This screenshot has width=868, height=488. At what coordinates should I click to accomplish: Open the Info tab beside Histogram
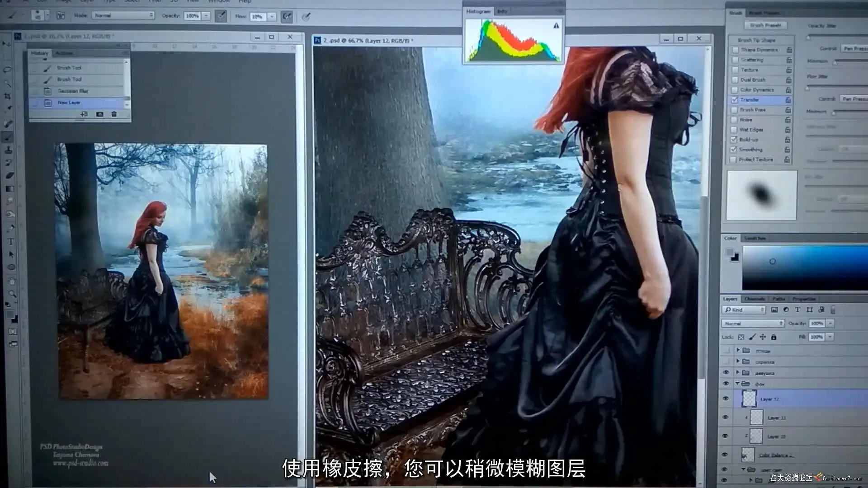502,11
